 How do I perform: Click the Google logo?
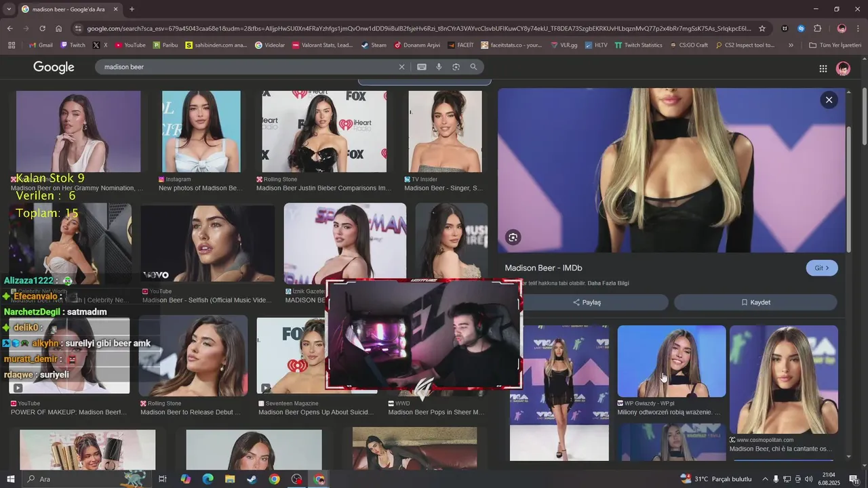click(x=54, y=67)
